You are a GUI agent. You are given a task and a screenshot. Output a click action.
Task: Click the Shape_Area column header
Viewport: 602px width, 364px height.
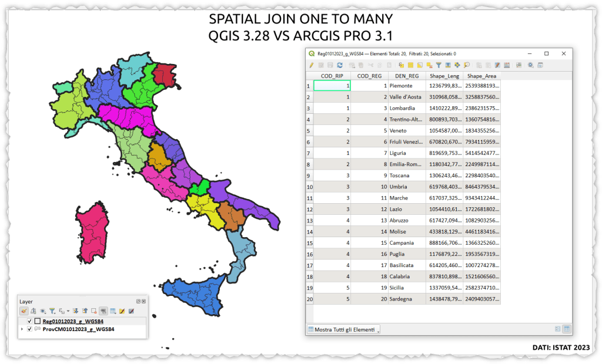tap(481, 76)
